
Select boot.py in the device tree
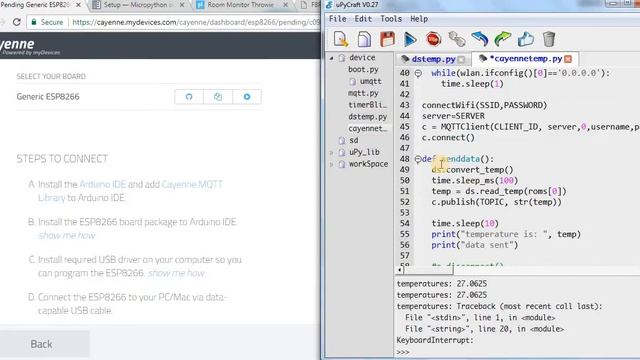coord(363,69)
